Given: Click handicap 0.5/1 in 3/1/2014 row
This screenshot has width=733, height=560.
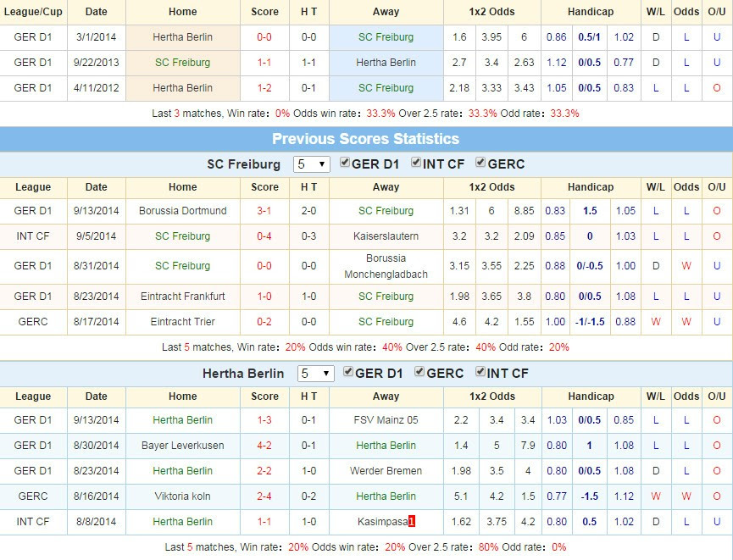Looking at the screenshot, I should pos(589,37).
